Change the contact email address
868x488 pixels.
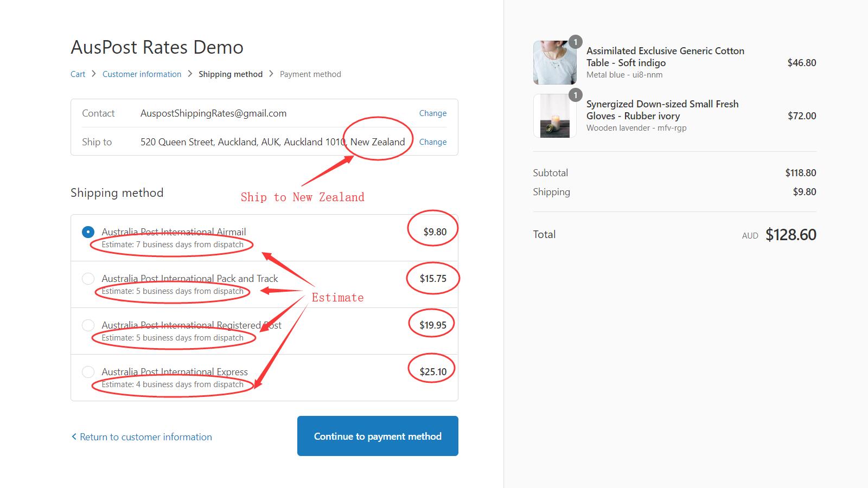pos(433,113)
